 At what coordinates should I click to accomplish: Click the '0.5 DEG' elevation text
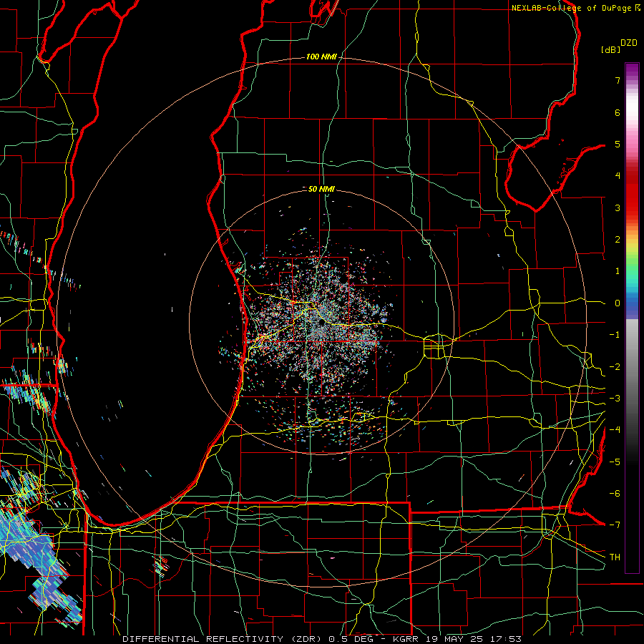351,639
